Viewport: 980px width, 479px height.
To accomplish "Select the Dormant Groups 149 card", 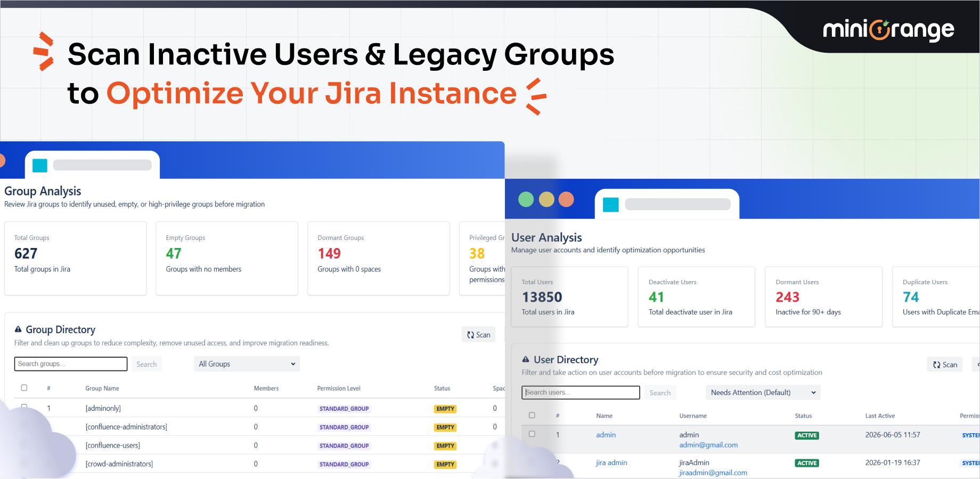I will [x=379, y=258].
